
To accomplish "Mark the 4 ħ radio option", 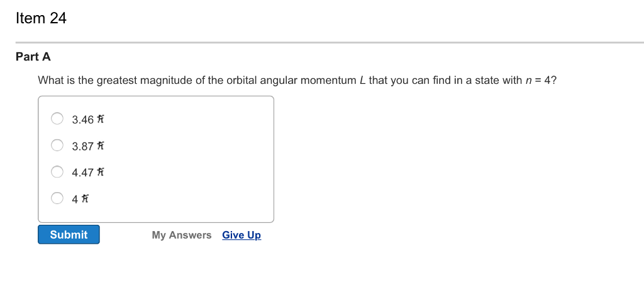I will click(57, 198).
